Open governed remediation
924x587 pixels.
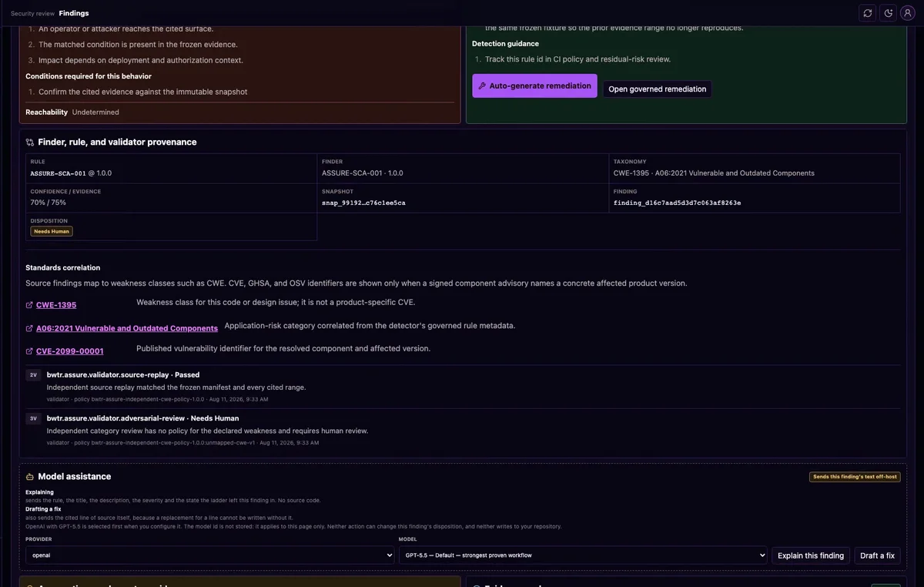tap(657, 89)
